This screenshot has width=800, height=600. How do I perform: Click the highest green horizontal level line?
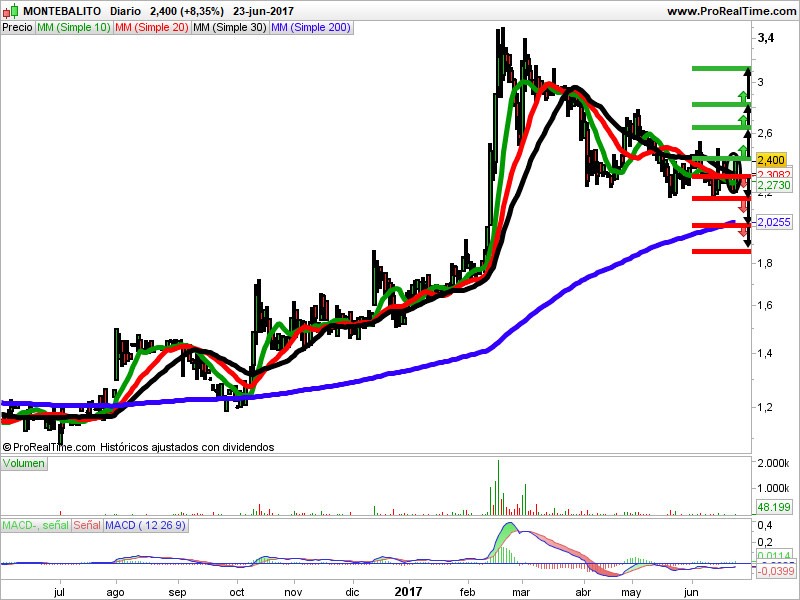click(720, 68)
